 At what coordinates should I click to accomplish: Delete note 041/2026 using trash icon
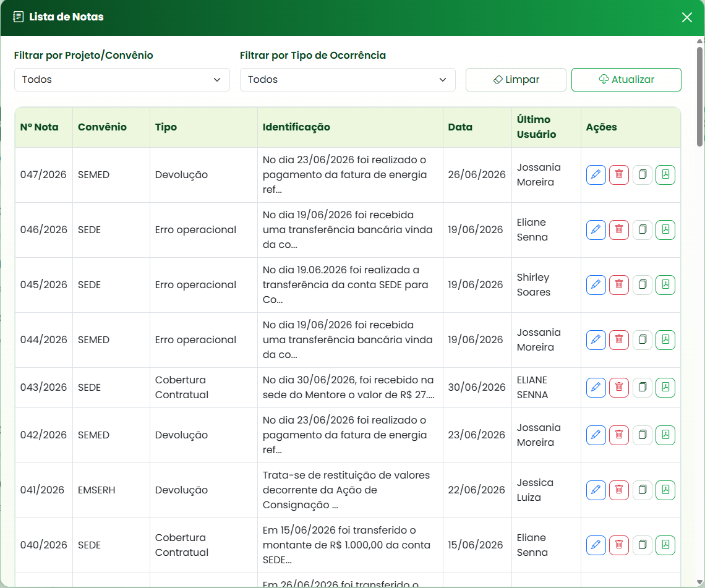tap(619, 490)
